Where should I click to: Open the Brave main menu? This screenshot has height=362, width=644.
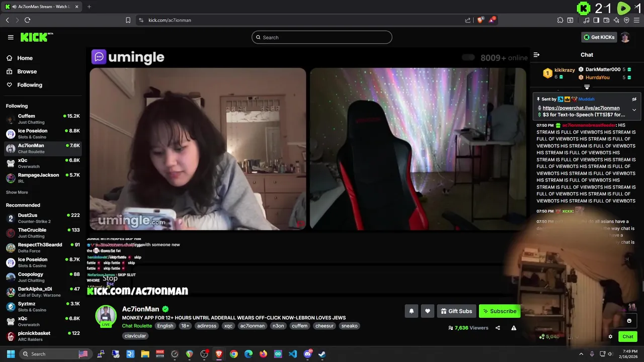pos(636,20)
